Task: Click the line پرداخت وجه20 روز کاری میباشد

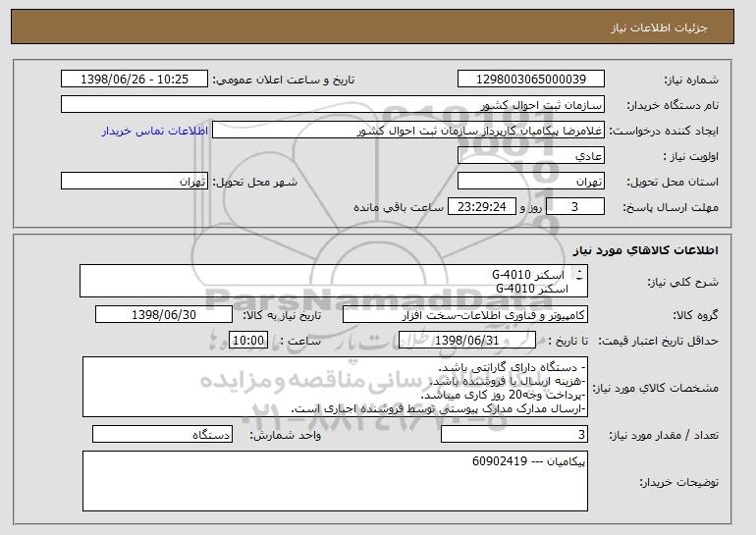Action: [x=503, y=395]
